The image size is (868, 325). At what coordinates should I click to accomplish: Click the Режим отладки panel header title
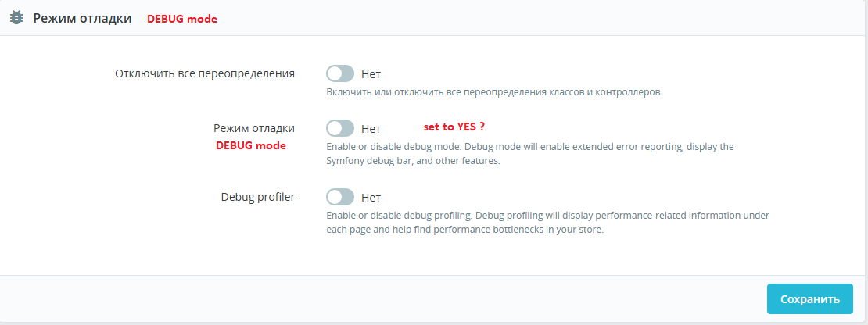tap(82, 19)
